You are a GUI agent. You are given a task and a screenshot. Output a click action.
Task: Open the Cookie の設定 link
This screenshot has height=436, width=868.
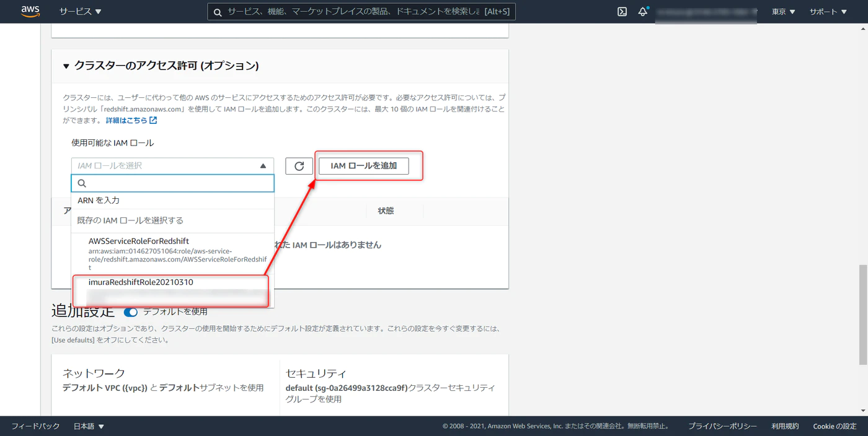coord(835,426)
